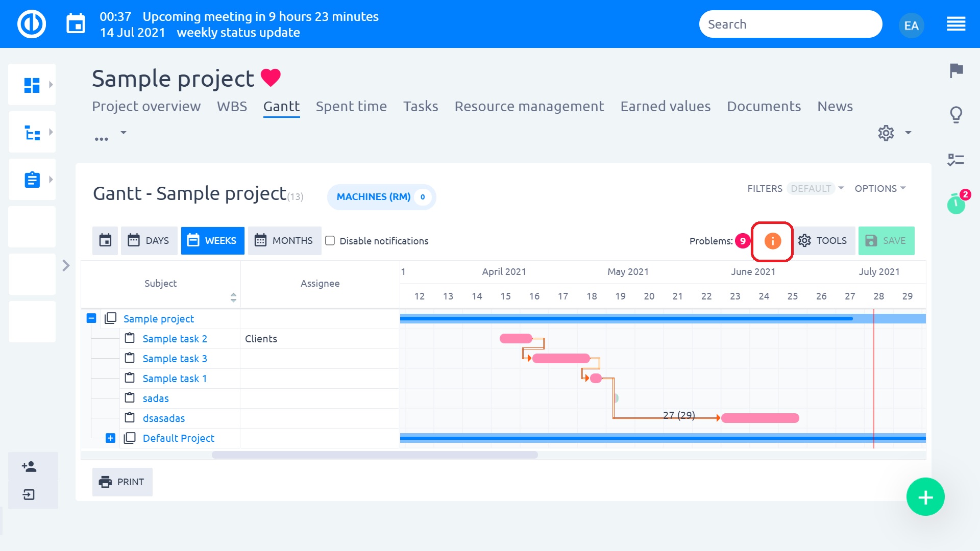Click the PRINT button
This screenshot has height=551, width=980.
[122, 482]
